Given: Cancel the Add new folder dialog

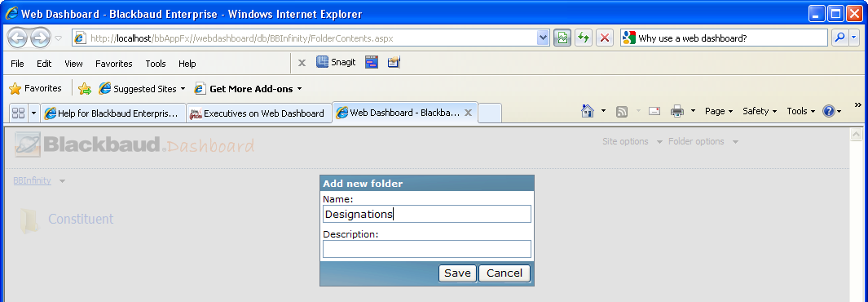Looking at the screenshot, I should [504, 273].
